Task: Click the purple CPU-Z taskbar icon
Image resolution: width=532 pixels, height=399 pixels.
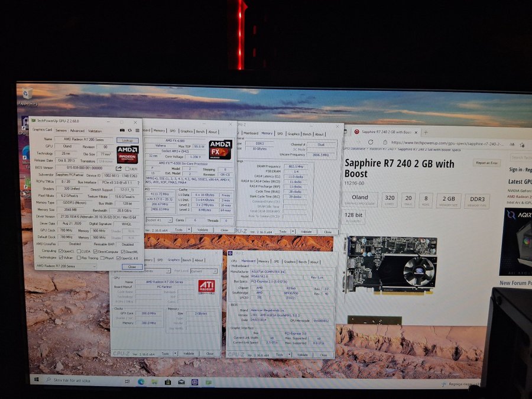Action: point(195,382)
